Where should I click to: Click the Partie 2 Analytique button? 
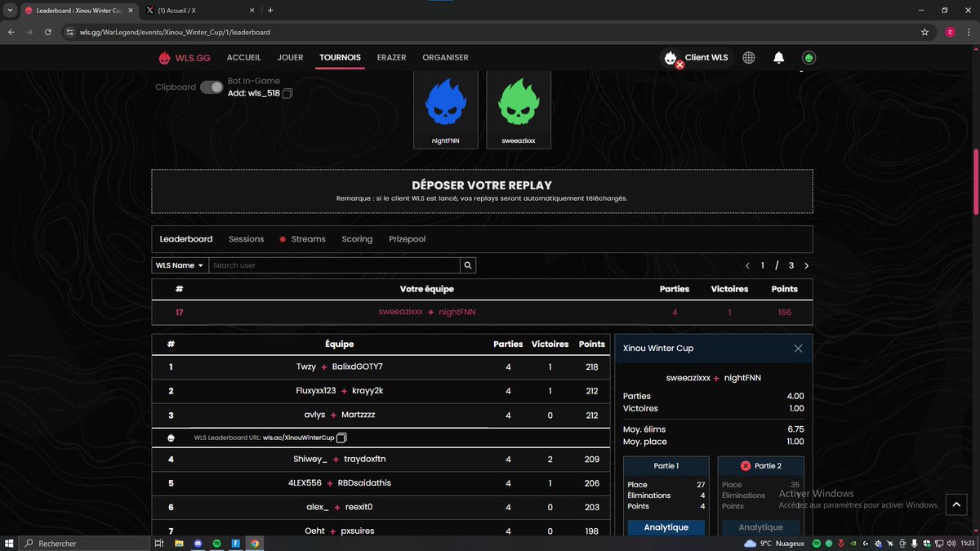click(x=760, y=527)
